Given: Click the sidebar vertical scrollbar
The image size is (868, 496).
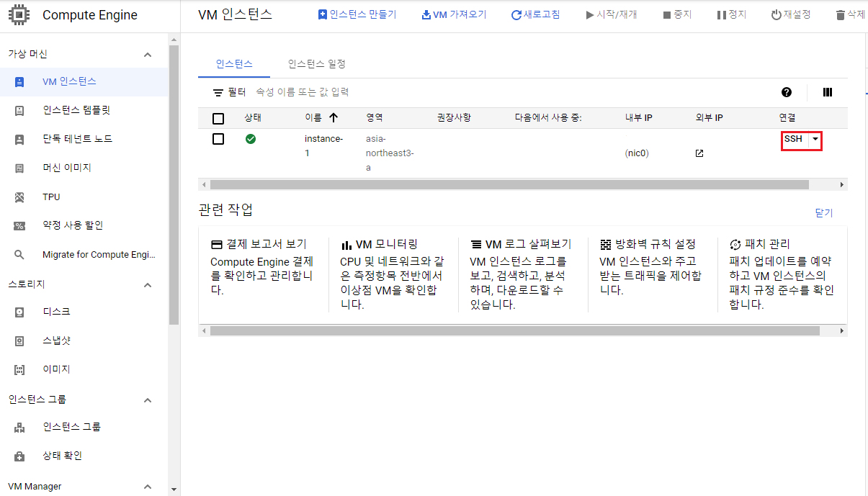Looking at the screenshot, I should [173, 184].
